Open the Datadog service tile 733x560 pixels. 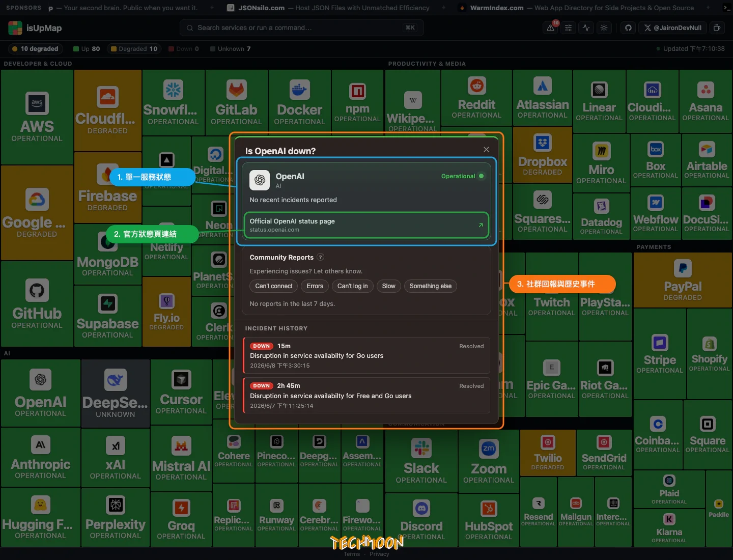(x=601, y=217)
